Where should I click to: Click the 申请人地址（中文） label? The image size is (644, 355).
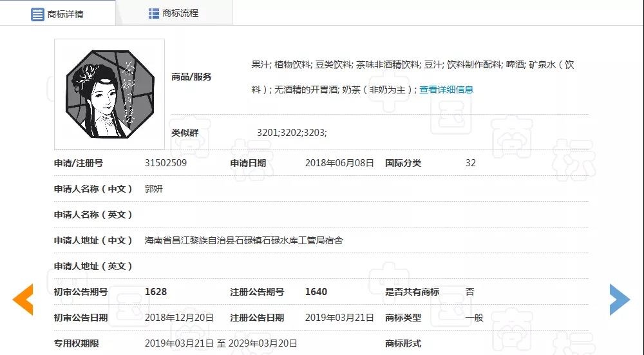[93, 240]
